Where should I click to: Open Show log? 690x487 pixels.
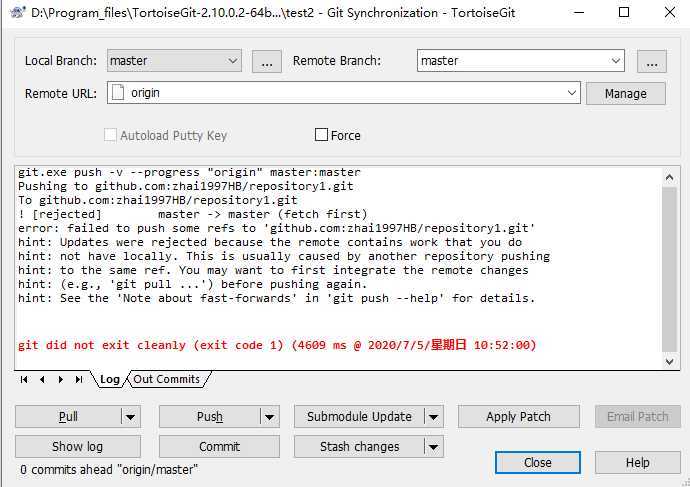78,447
